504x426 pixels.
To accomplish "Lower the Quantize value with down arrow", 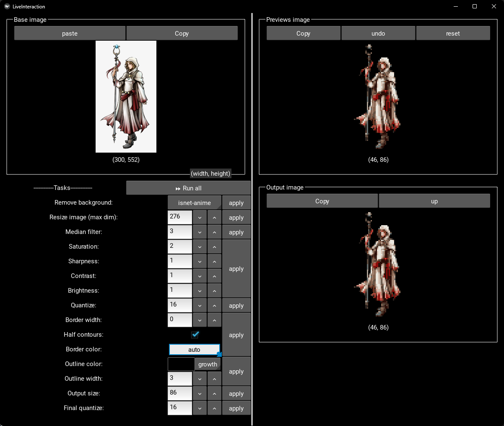I will (200, 306).
